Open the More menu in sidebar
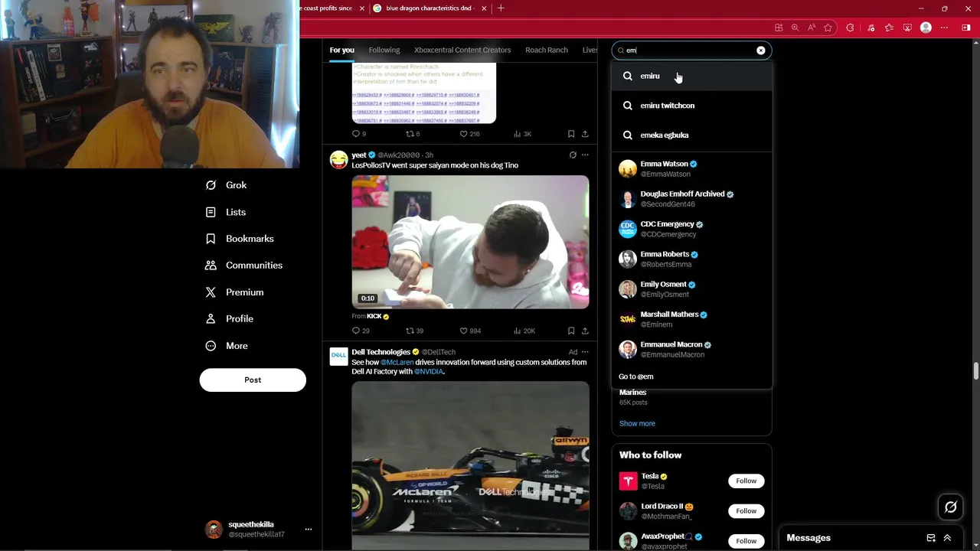The height and width of the screenshot is (551, 980). click(227, 346)
